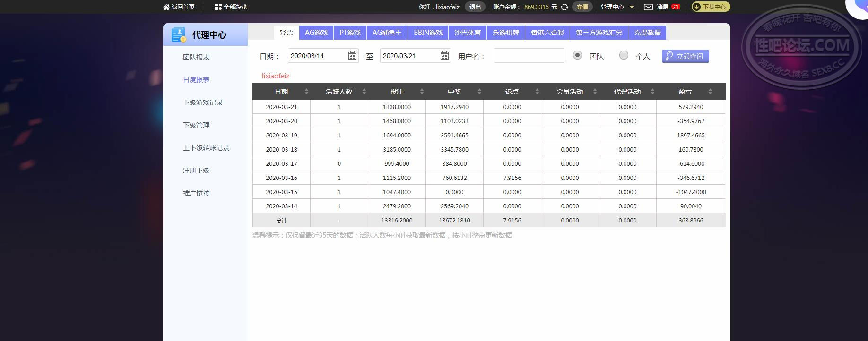Open 推广链接 in the sidebar

coord(196,193)
